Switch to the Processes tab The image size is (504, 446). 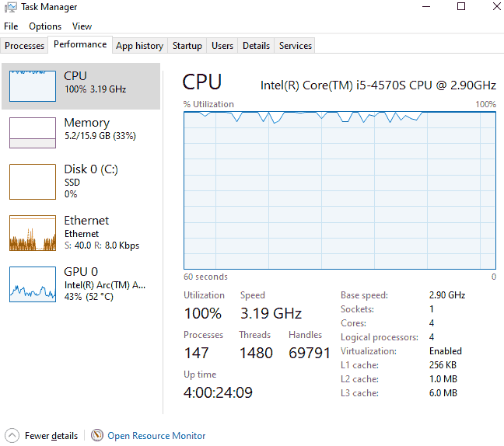click(24, 46)
